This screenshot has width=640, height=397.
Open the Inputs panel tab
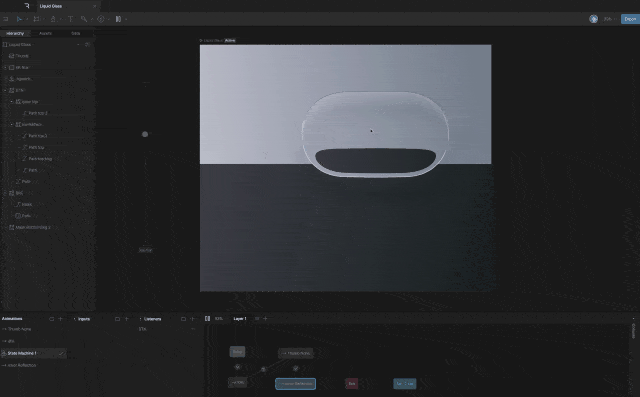(84, 319)
